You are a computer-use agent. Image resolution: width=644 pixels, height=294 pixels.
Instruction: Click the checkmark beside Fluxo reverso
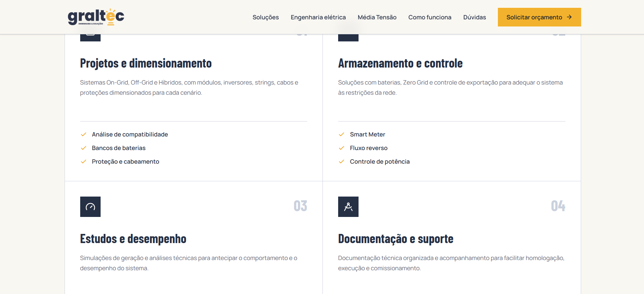pos(342,148)
